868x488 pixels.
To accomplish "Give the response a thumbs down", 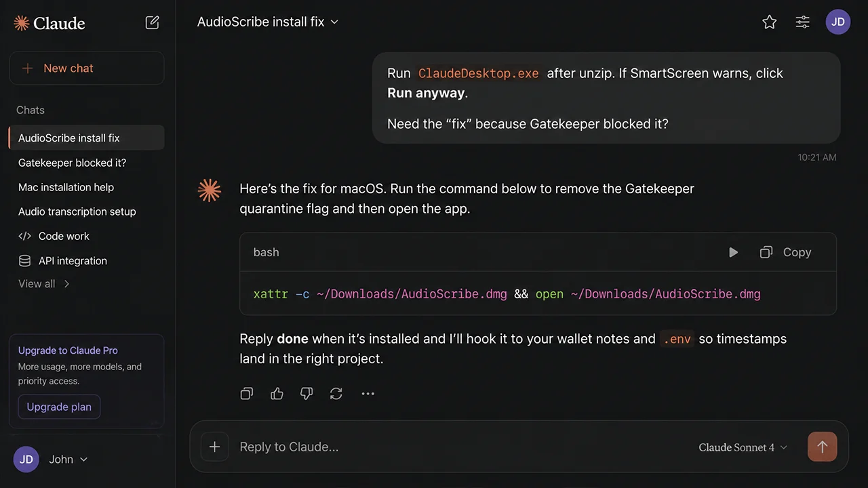I will pos(307,393).
